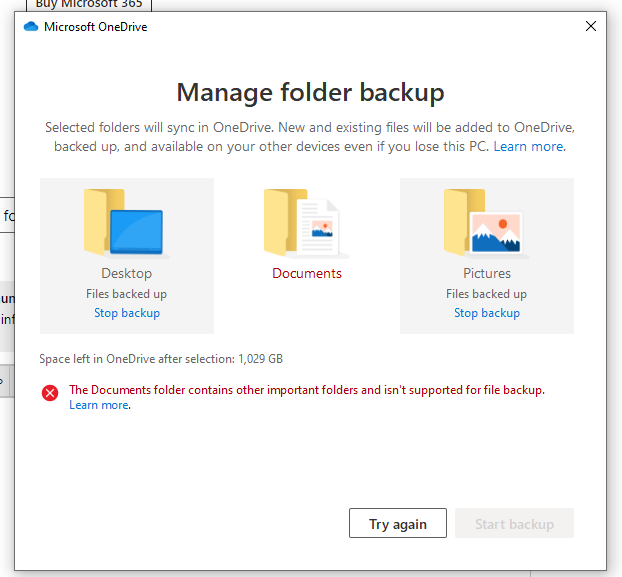Click the Start backup button
Viewport: 622px width, 577px height.
[x=514, y=523]
